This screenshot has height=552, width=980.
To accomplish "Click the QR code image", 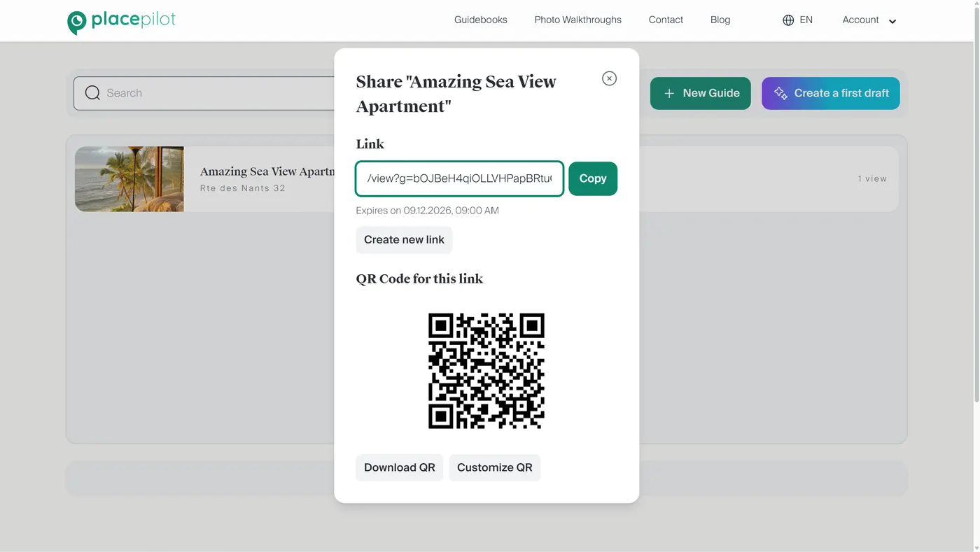I will pyautogui.click(x=486, y=371).
